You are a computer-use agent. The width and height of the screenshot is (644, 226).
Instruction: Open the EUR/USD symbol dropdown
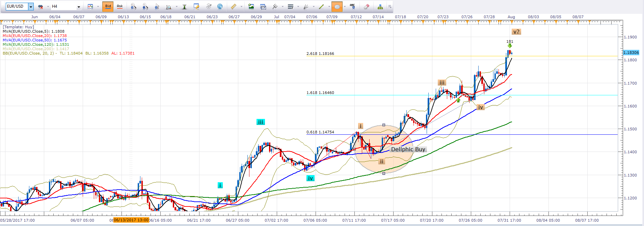31,6
